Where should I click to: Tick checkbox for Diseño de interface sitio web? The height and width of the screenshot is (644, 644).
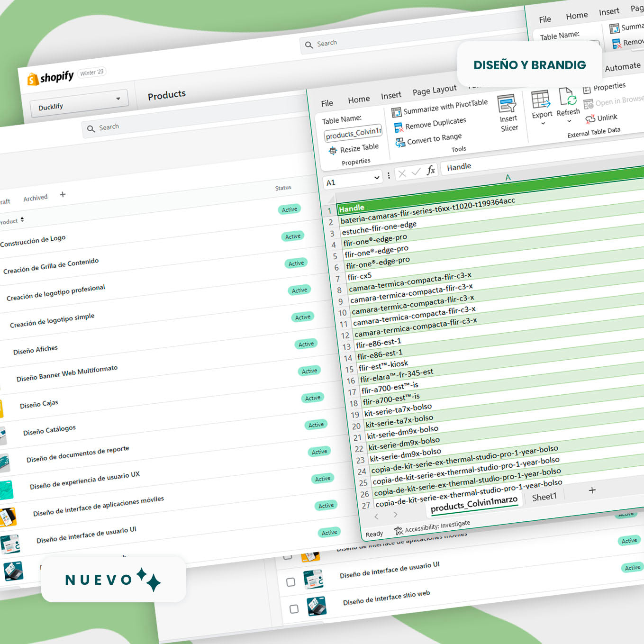pos(294,609)
